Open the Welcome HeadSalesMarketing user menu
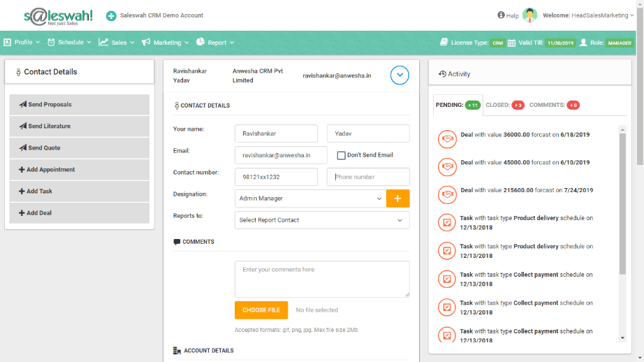Image resolution: width=644 pixels, height=362 pixels. click(588, 15)
